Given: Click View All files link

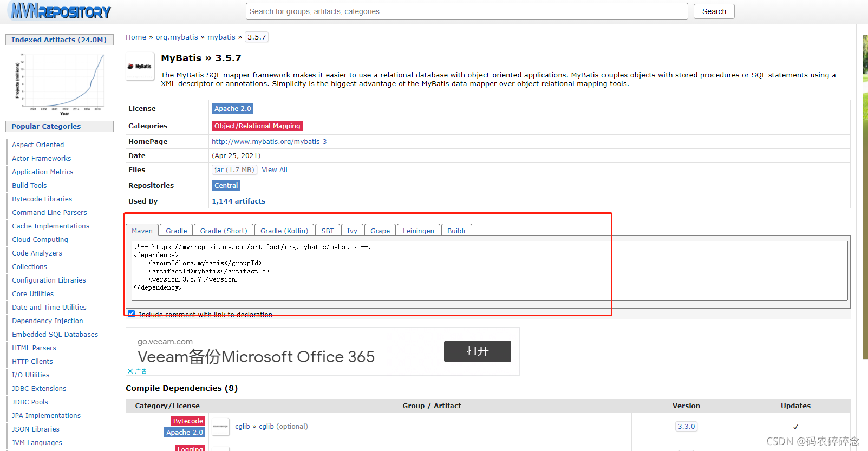Looking at the screenshot, I should pyautogui.click(x=275, y=169).
